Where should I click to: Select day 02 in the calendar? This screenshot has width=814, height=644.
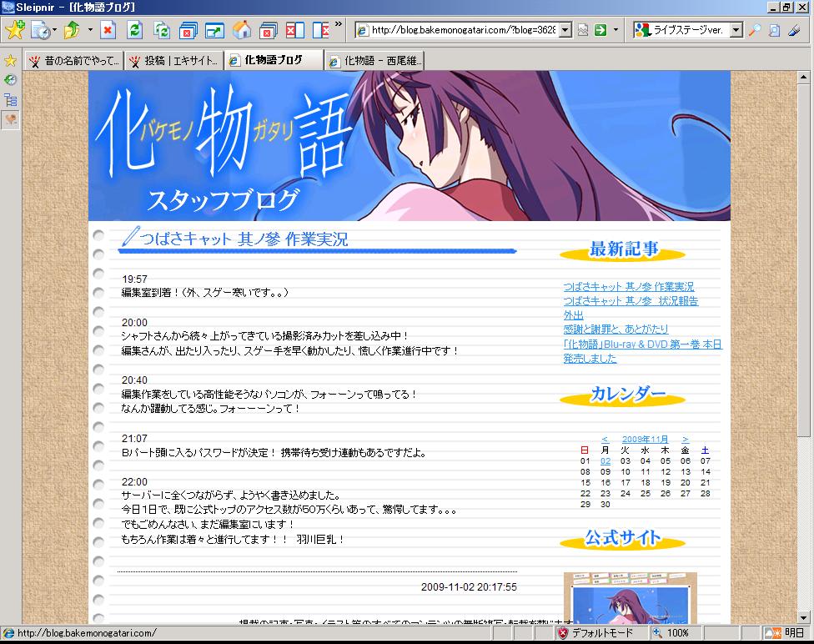coord(605,461)
